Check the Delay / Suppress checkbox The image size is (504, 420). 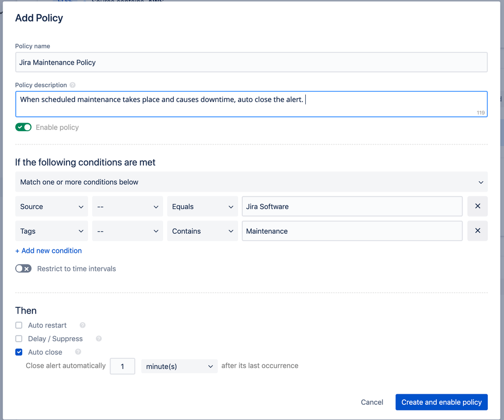[x=19, y=339]
